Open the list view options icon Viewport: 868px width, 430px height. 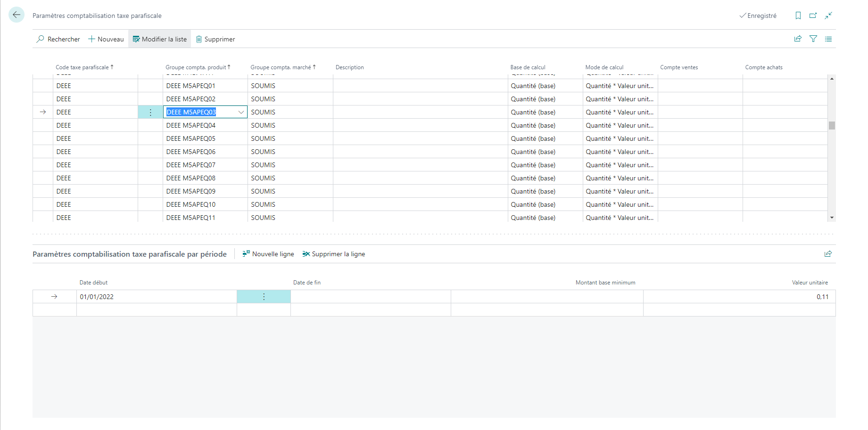[828, 39]
